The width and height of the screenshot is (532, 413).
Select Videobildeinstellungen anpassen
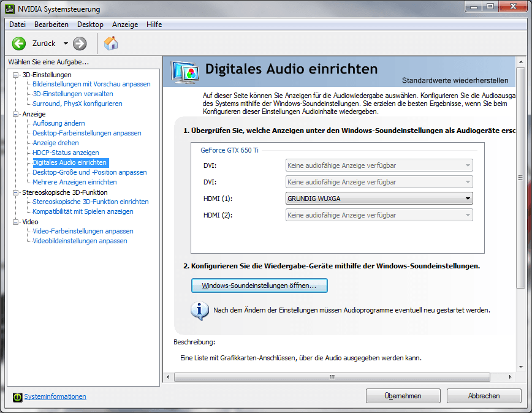click(80, 241)
